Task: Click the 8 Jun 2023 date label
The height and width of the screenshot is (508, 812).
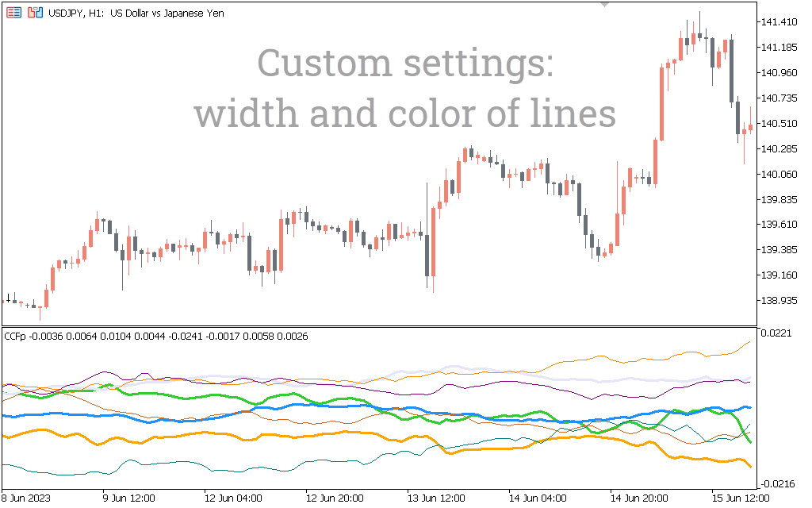Action: pos(28,498)
